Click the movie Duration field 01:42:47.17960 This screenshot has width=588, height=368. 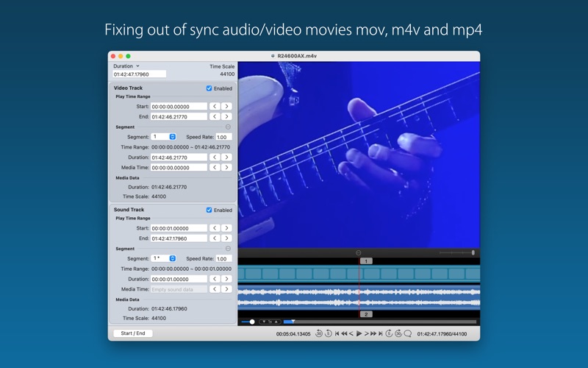(139, 74)
